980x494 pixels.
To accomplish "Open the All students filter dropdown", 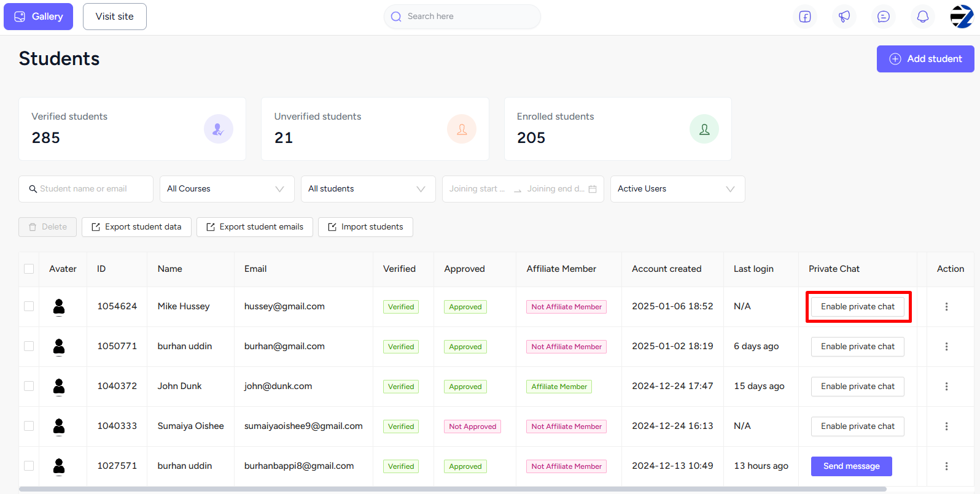I will coord(368,189).
